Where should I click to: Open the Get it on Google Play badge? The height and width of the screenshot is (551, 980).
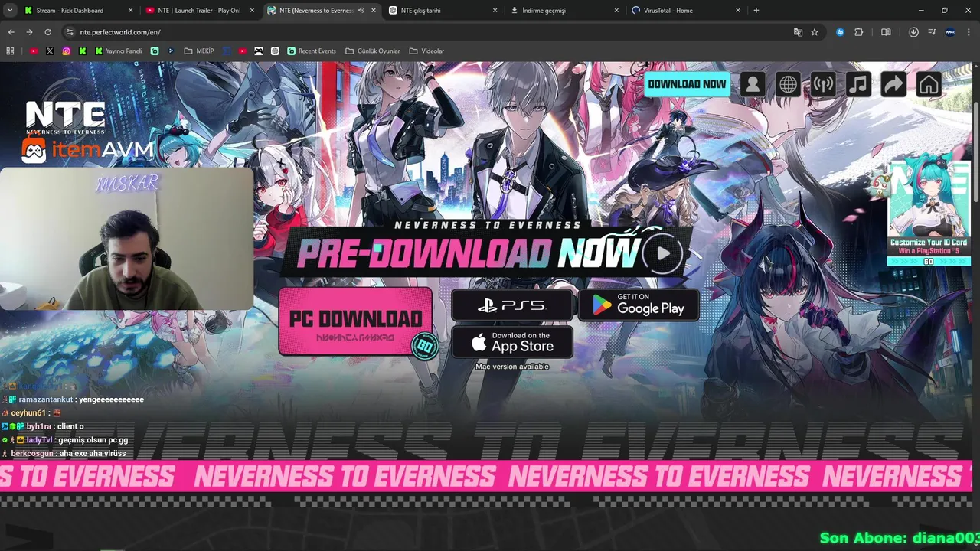639,305
